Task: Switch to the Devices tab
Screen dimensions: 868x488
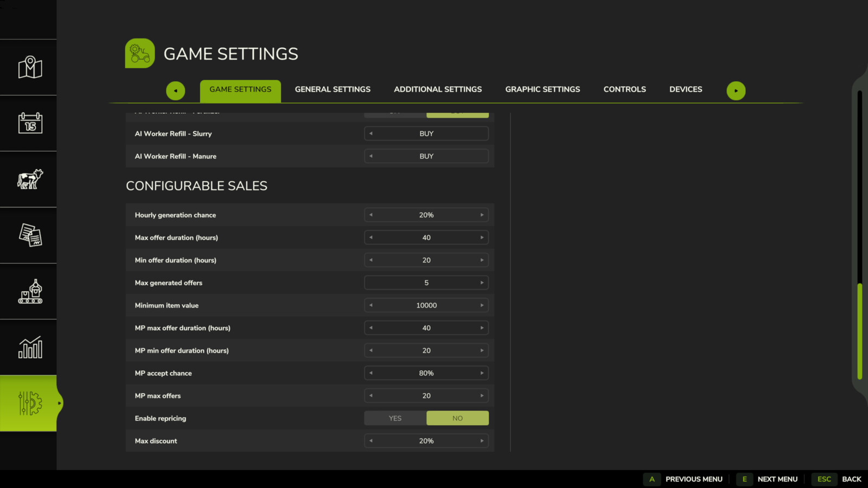Action: (x=686, y=89)
